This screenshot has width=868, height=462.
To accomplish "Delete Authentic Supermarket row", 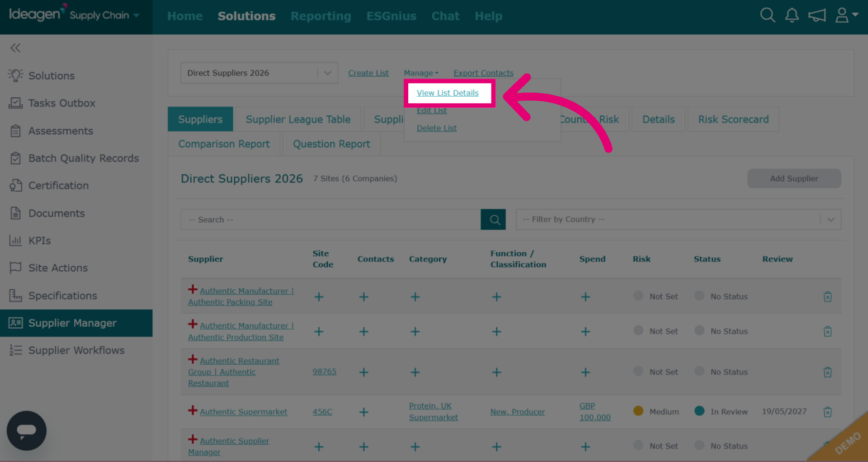I will point(827,412).
